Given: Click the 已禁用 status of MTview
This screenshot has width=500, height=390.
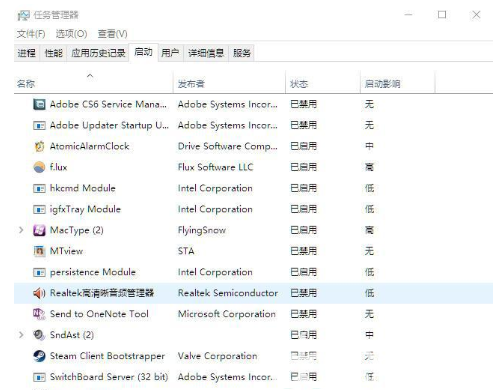Looking at the screenshot, I should tap(303, 251).
